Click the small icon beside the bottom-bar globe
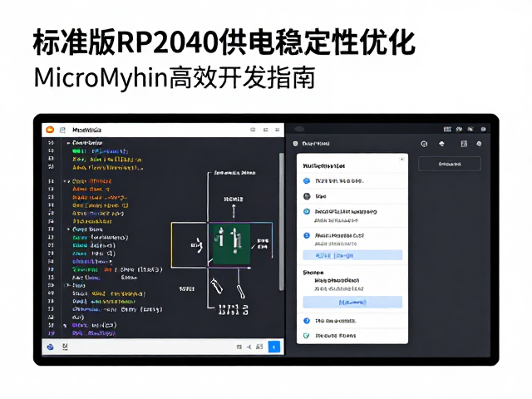The image size is (532, 399). click(x=65, y=347)
